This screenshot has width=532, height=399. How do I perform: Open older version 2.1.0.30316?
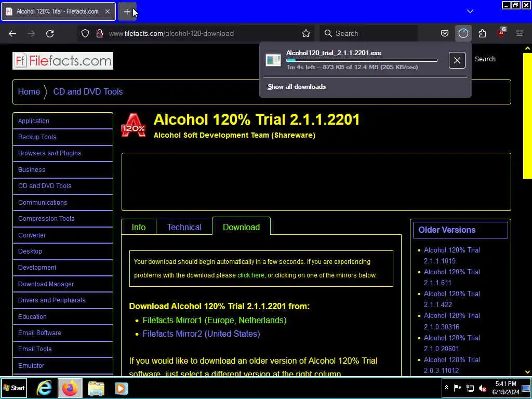point(451,321)
